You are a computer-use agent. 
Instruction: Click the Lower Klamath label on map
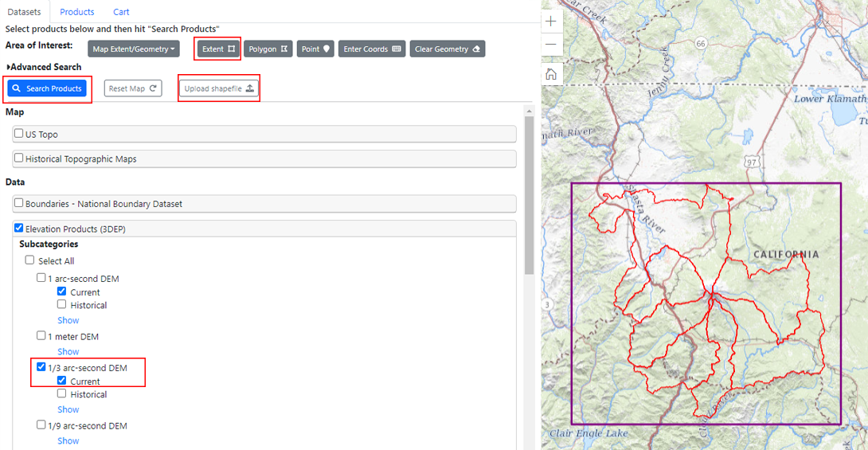830,99
